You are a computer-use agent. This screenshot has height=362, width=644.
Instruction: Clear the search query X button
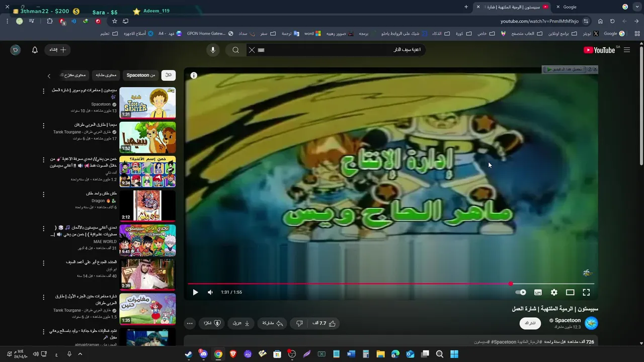click(x=252, y=50)
